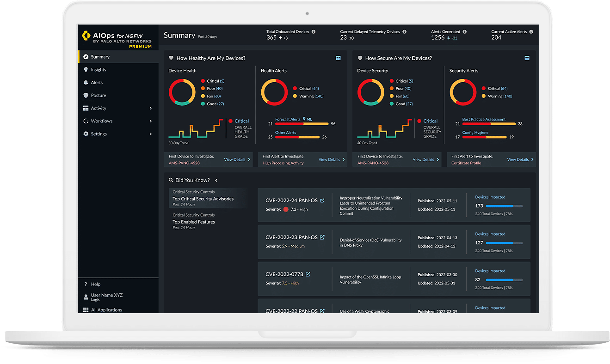Open the Summary page in sidebar
Viewport: 610px width, 364px height.
(x=118, y=57)
